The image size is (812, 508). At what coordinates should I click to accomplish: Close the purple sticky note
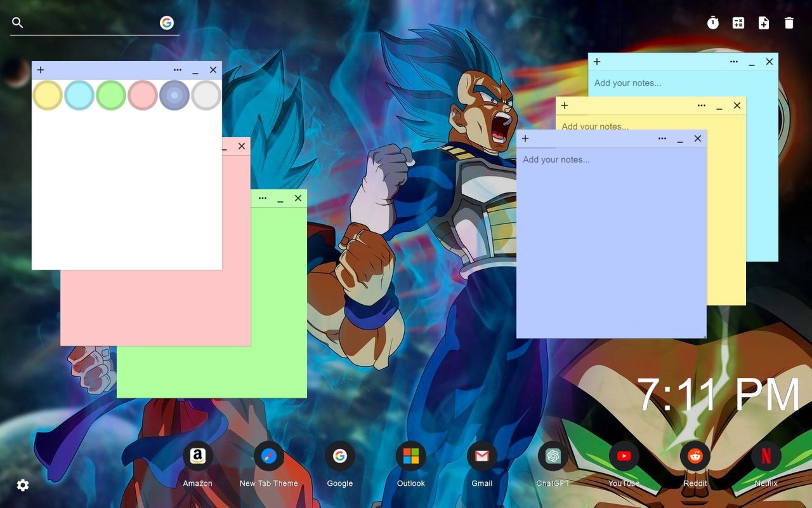698,138
